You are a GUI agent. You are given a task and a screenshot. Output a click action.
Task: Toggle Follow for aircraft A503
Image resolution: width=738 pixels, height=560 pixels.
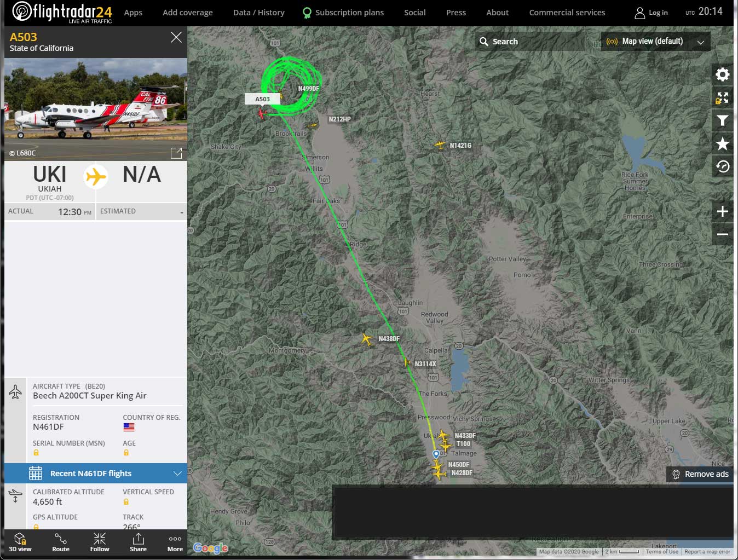[x=100, y=542]
